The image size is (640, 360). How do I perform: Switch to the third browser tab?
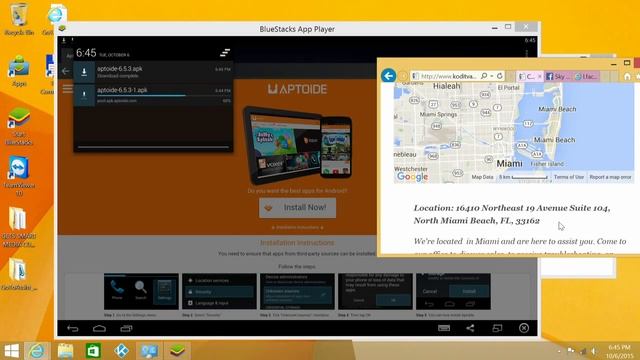point(586,76)
